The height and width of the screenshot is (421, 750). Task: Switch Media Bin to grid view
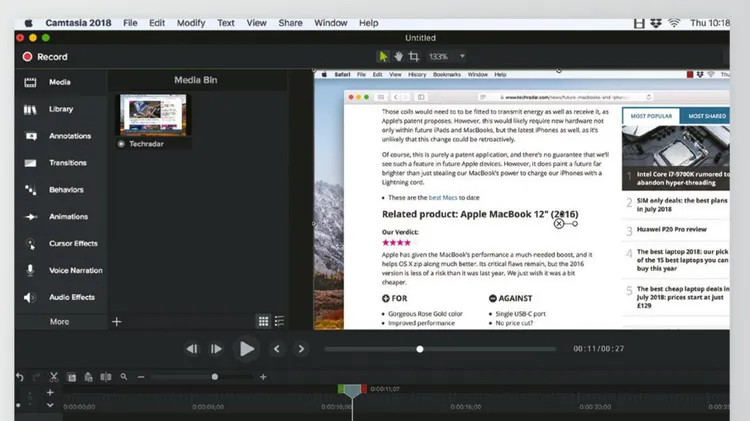pos(263,321)
